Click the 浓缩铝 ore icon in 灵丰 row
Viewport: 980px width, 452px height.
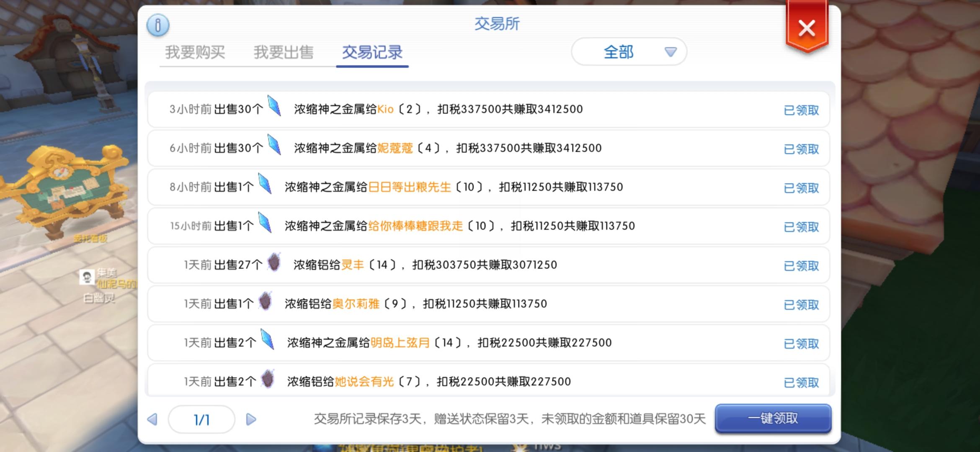274,262
